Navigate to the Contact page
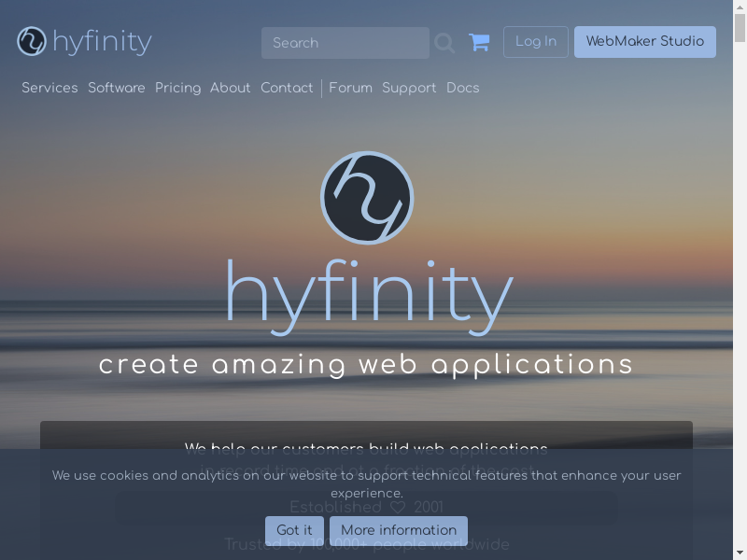747x560 pixels. click(287, 88)
